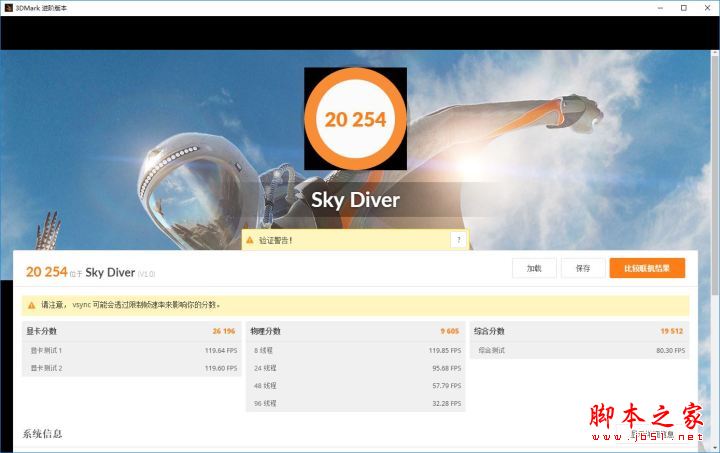Select the 显卡测试 2 row label
The height and width of the screenshot is (453, 720).
click(x=46, y=368)
